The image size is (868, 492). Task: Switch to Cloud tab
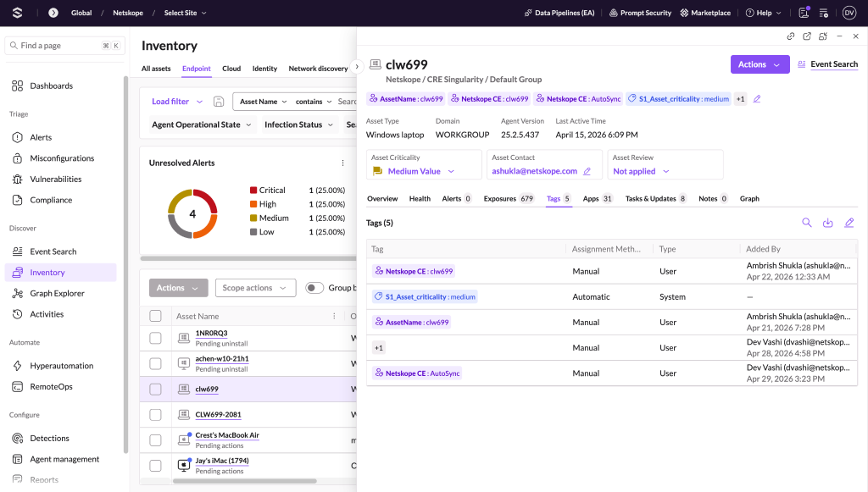[x=231, y=69]
